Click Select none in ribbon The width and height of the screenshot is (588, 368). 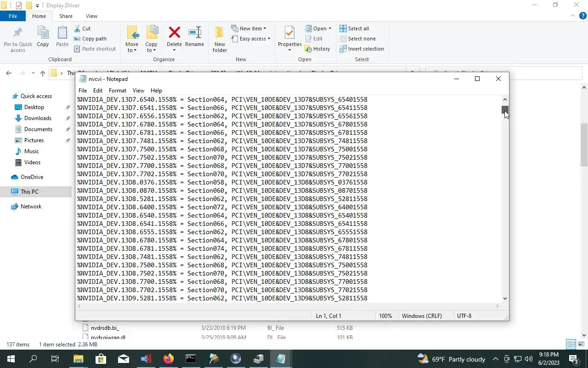(x=357, y=39)
